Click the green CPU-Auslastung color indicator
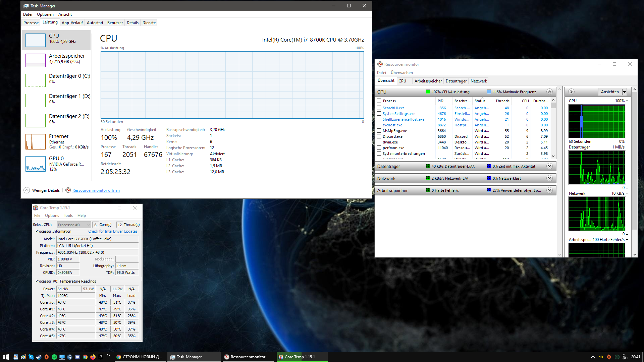Screen dimensions: 644x362 [428, 92]
